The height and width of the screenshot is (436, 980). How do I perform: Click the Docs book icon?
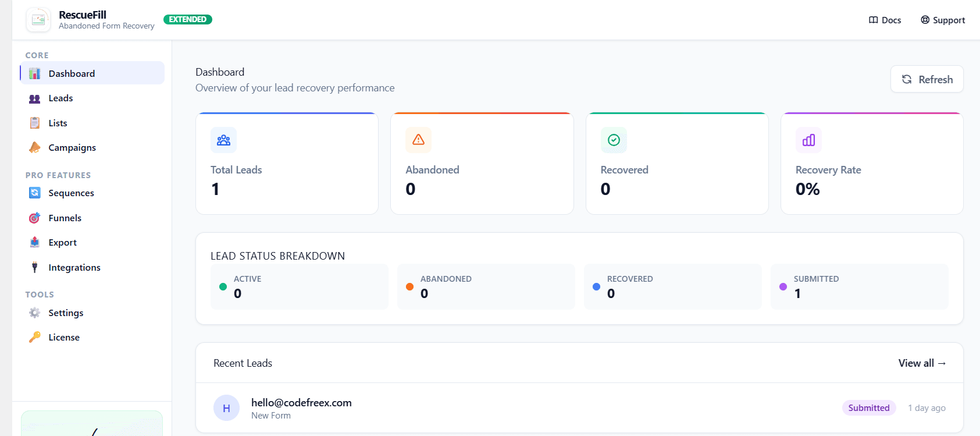click(873, 20)
